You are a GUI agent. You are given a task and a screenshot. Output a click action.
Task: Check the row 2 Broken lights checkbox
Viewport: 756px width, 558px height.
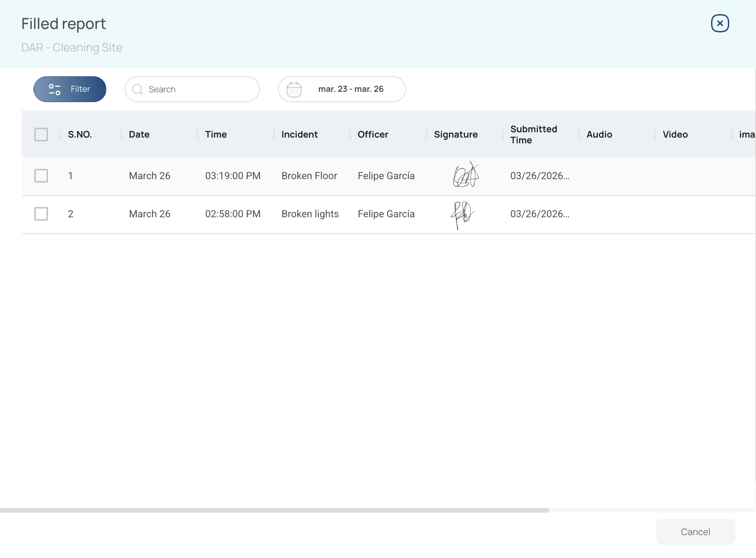point(41,214)
